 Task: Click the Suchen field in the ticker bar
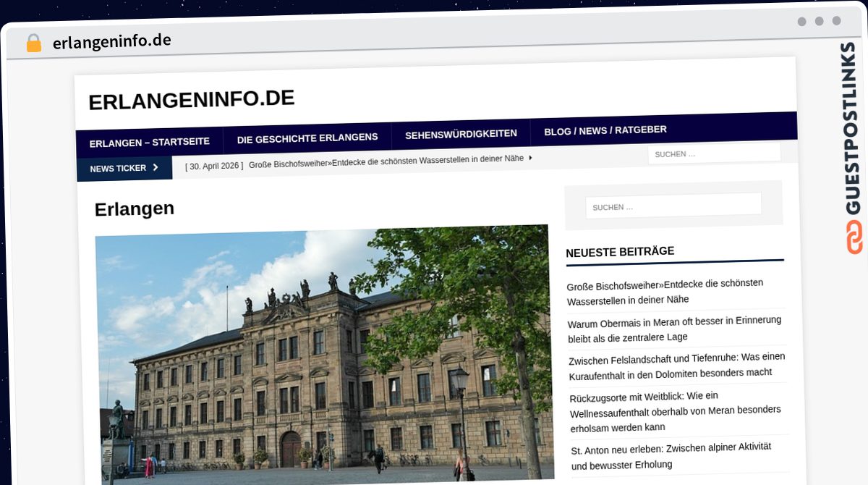[x=714, y=153]
